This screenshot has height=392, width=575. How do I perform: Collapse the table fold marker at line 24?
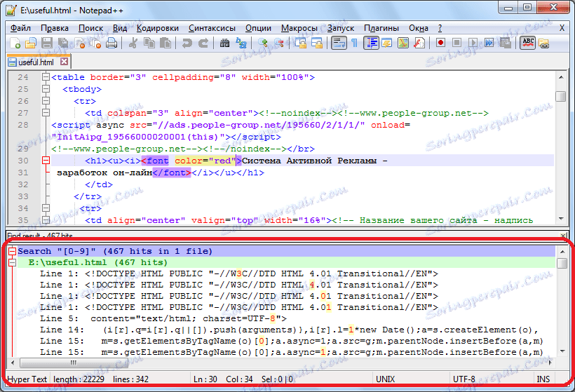click(46, 78)
